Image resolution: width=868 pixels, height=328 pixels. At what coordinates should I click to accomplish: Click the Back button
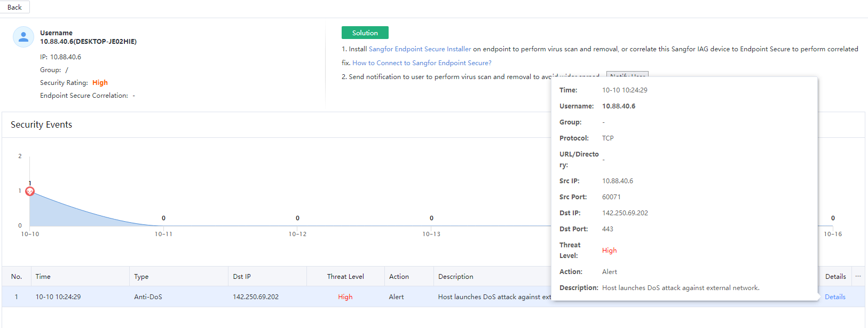point(14,7)
